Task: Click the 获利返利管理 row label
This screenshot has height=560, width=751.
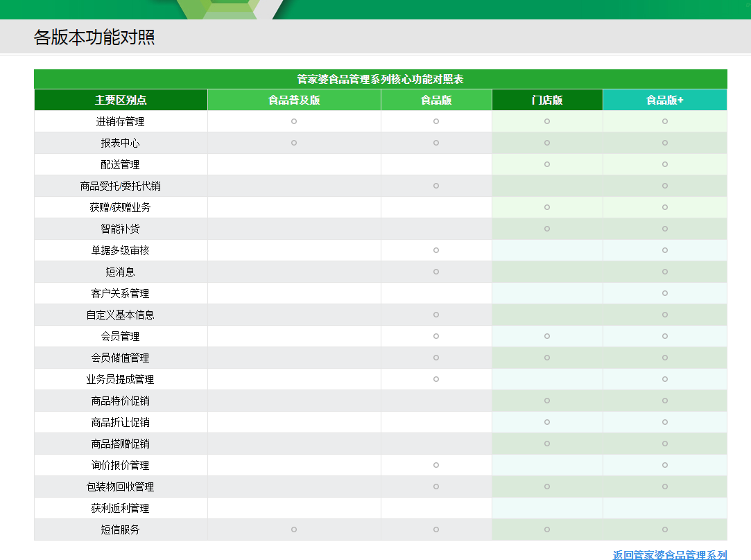Action: pyautogui.click(x=120, y=508)
